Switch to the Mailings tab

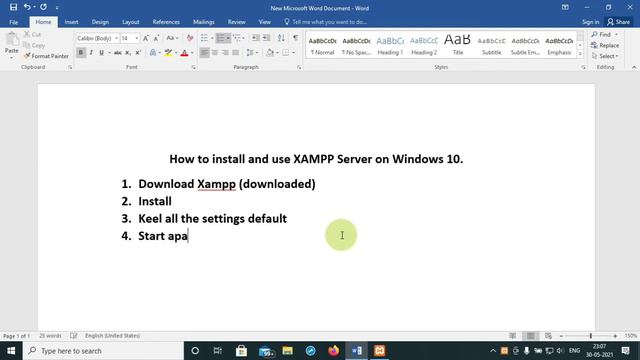204,22
